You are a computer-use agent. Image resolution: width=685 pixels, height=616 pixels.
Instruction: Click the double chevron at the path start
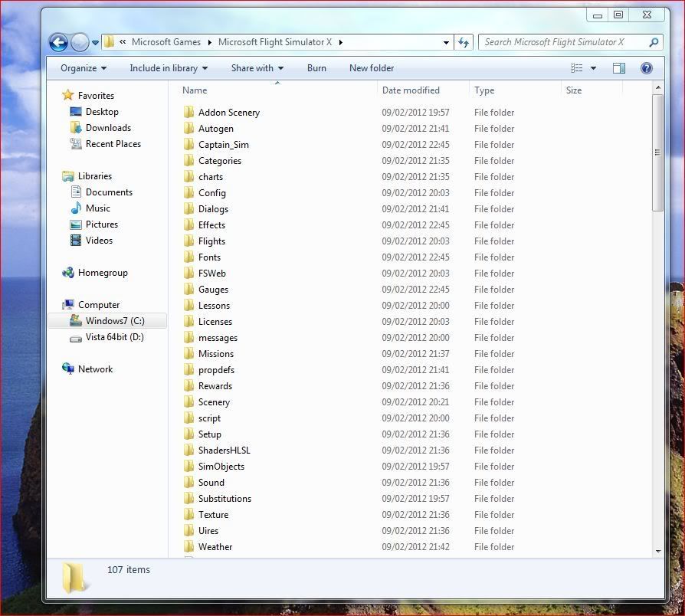pos(123,42)
